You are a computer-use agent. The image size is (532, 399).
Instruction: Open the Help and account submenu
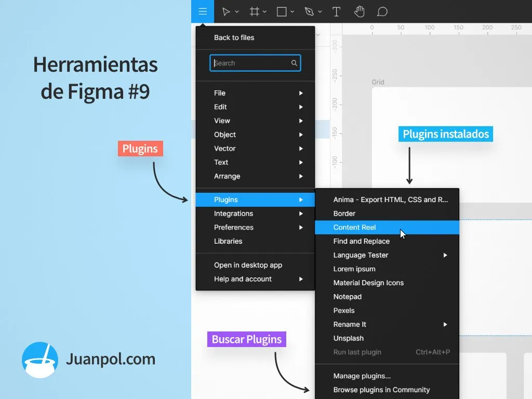[255, 279]
